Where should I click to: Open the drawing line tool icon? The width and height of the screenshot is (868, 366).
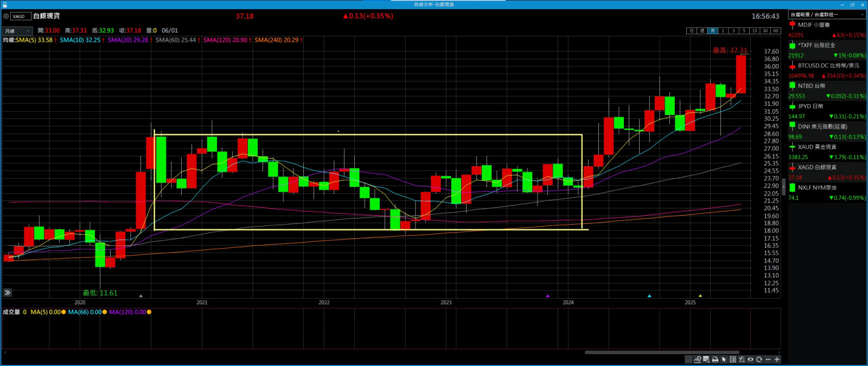coord(697,359)
